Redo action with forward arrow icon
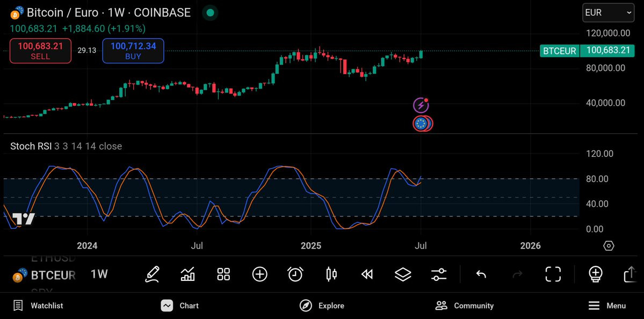The width and height of the screenshot is (644, 319). click(x=517, y=274)
